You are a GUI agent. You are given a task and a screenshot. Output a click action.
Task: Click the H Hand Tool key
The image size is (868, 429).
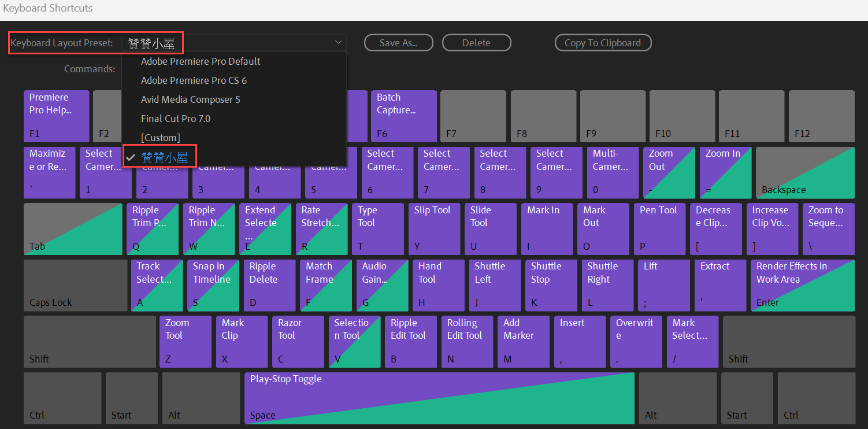[439, 285]
